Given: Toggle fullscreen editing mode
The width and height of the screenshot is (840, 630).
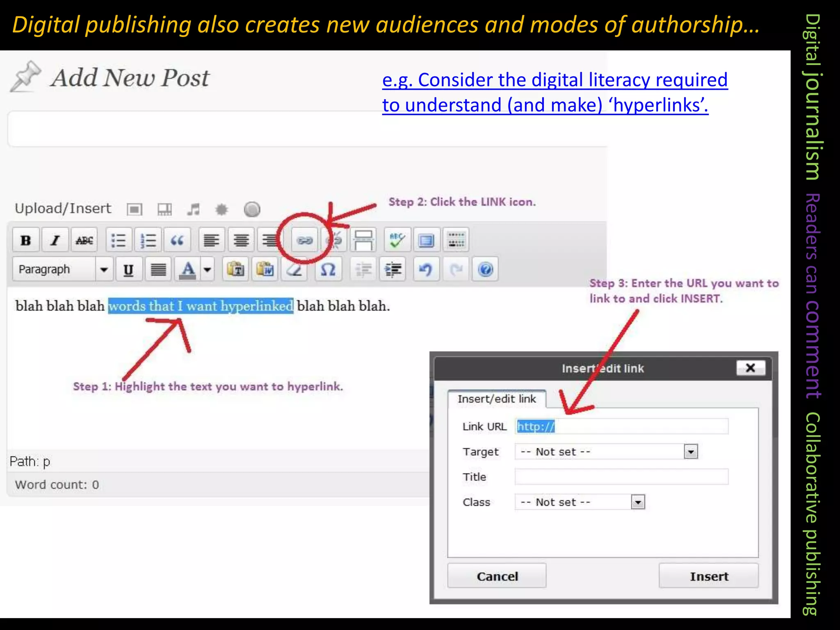Looking at the screenshot, I should (x=427, y=240).
